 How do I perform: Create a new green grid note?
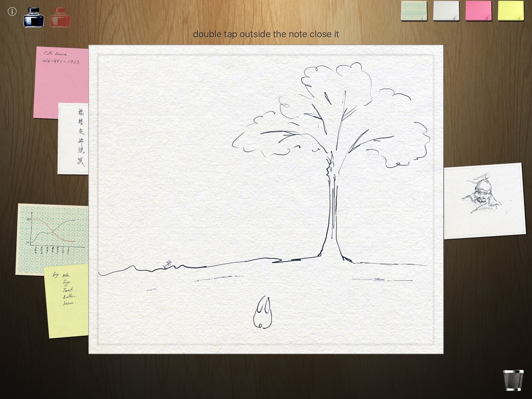[x=414, y=11]
